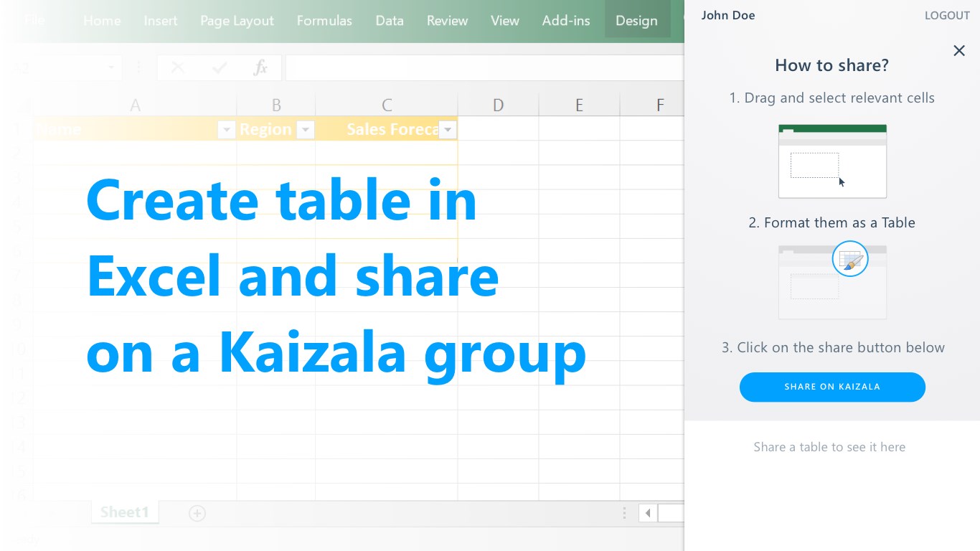Screen dimensions: 980x551
Task: Click the confirm entry checkmark icon
Action: pos(220,68)
